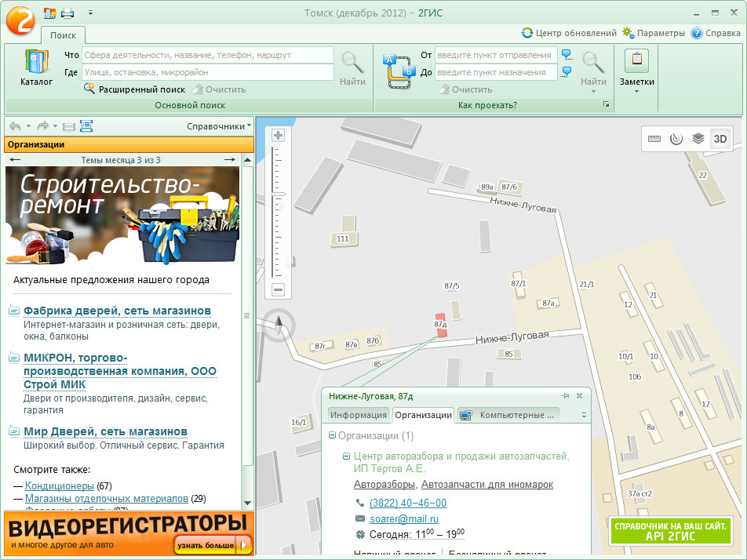Collapse Центр авторазбора organization entry

[x=346, y=456]
